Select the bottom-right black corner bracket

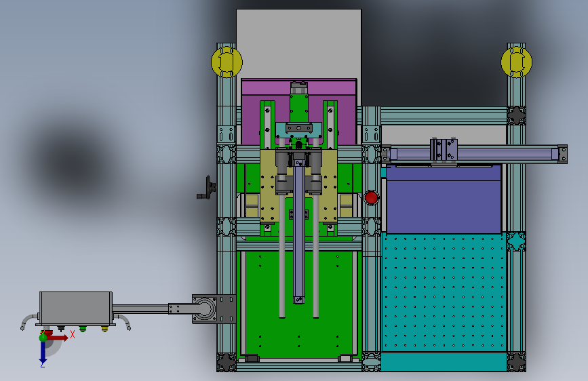(x=516, y=362)
